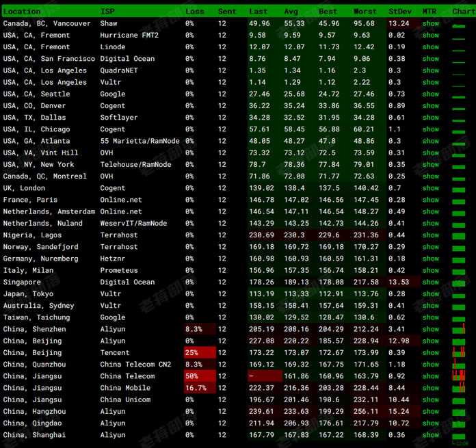Screen dimensions: 476x448
Task: Click the 230.69 last latency value
Action: (261, 235)
